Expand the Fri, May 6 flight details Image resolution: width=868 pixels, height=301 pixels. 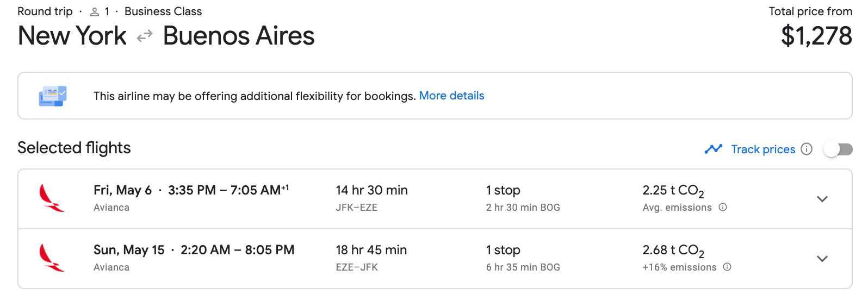[822, 199]
